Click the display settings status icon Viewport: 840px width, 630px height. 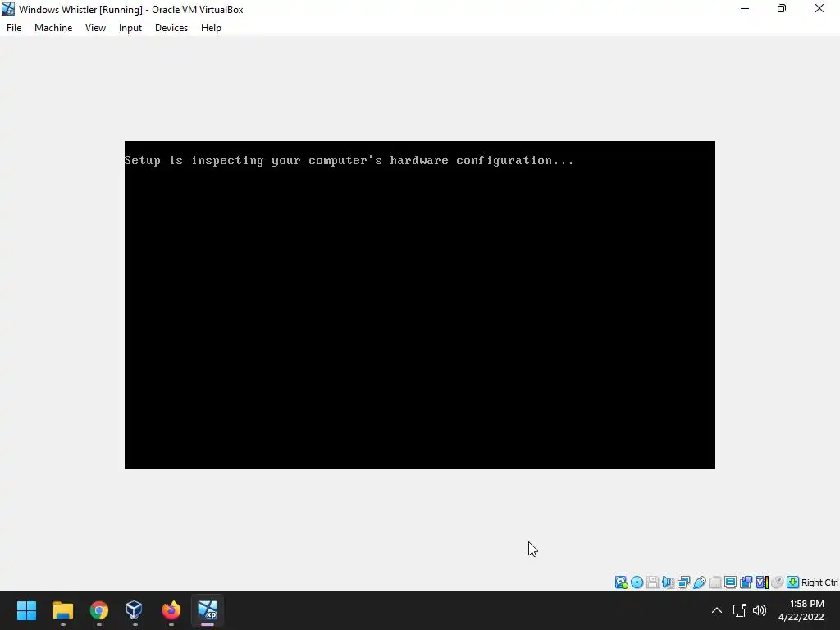pyautogui.click(x=730, y=582)
